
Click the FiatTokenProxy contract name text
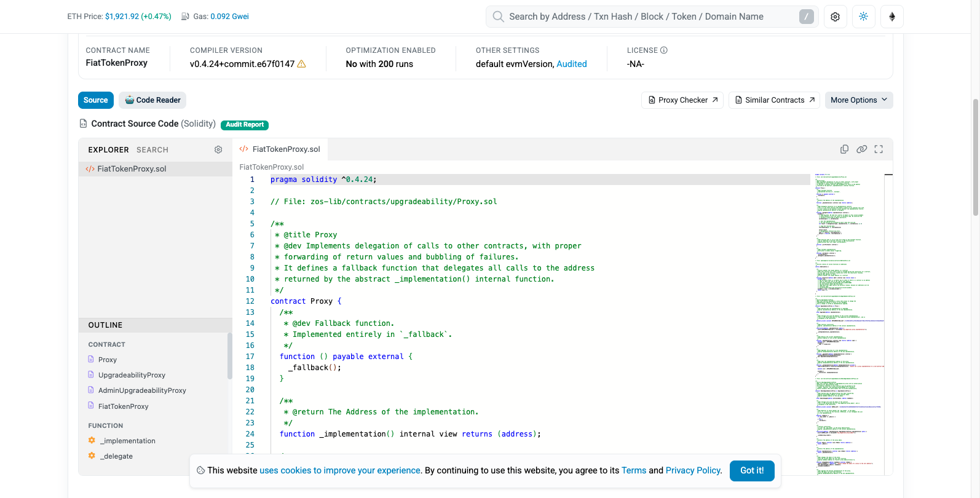pyautogui.click(x=116, y=63)
